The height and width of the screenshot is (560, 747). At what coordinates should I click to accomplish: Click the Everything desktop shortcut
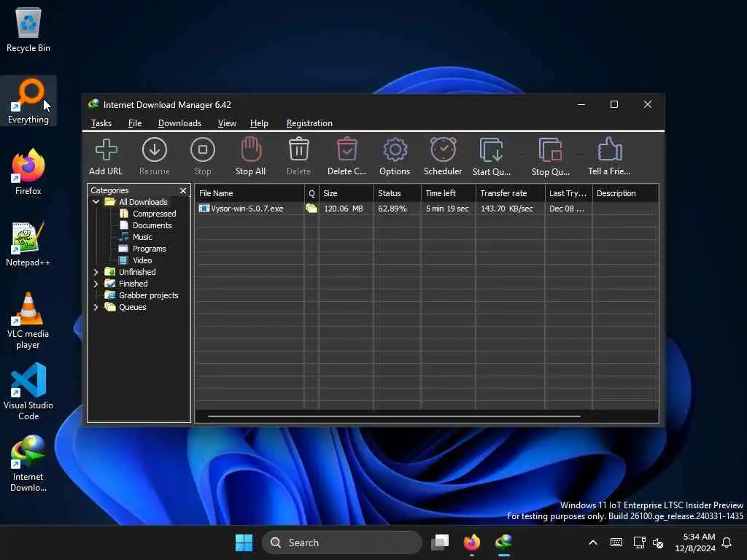pyautogui.click(x=28, y=101)
